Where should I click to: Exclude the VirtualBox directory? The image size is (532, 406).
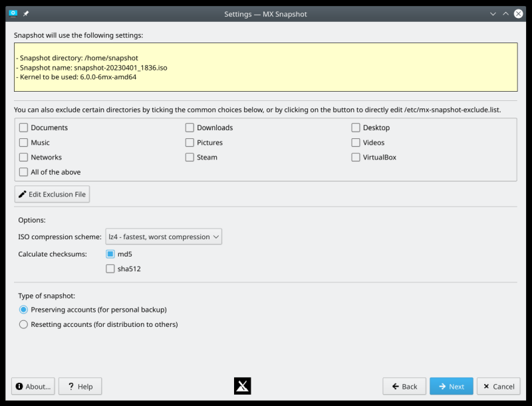pos(356,157)
